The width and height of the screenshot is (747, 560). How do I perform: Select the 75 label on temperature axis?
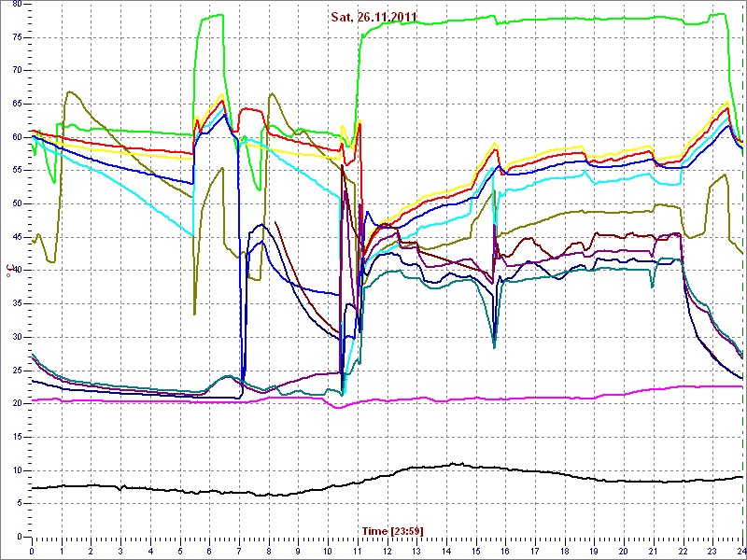tap(16, 37)
